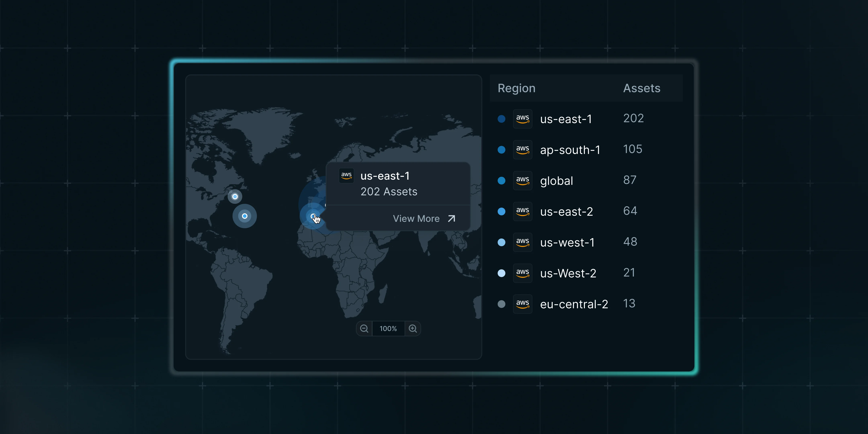
Task: Select the us-east-2 region name
Action: 566,212
